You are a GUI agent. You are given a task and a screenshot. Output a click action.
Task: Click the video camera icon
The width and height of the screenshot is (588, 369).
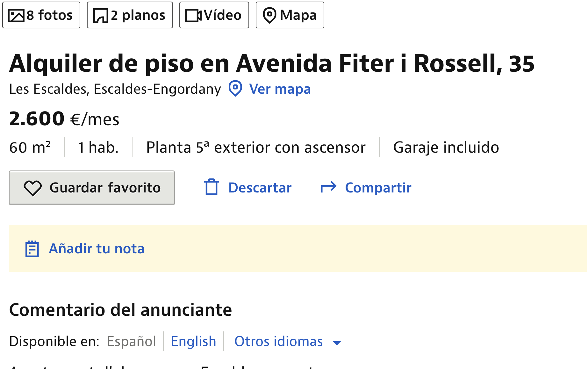point(193,15)
